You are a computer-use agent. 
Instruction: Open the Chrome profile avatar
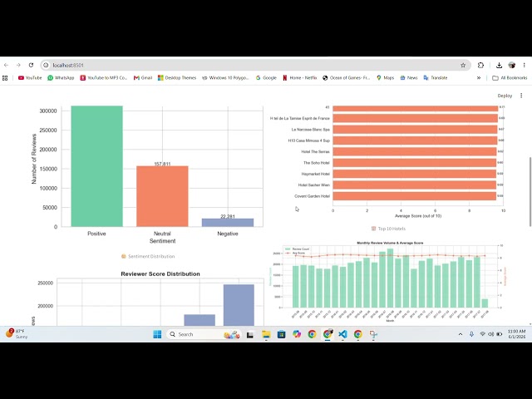coord(512,65)
